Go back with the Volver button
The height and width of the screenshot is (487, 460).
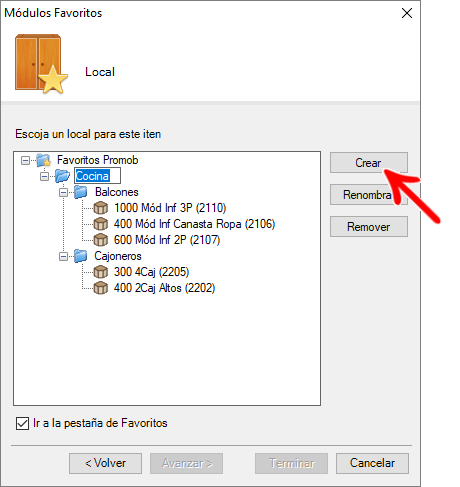point(105,463)
